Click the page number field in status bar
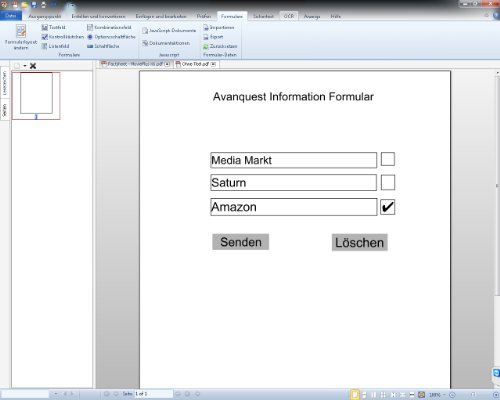 [x=153, y=394]
